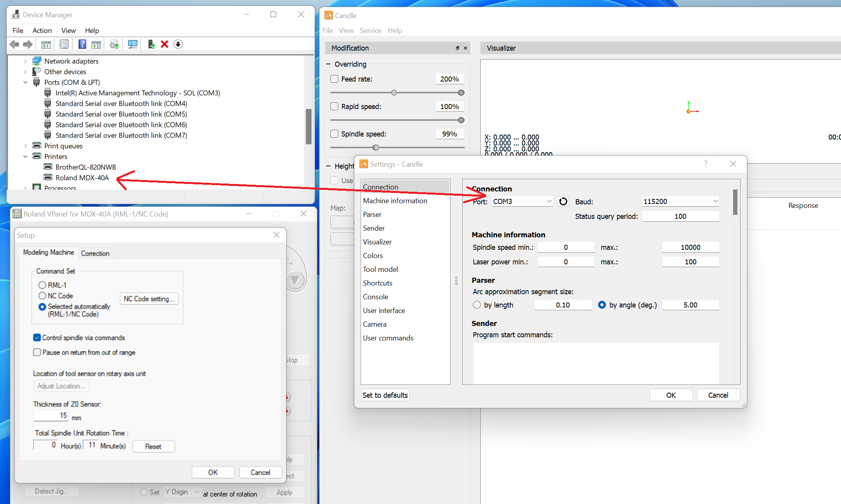Image resolution: width=841 pixels, height=504 pixels.
Task: Click Cancel in the VPanel Setup dialog
Action: 261,472
